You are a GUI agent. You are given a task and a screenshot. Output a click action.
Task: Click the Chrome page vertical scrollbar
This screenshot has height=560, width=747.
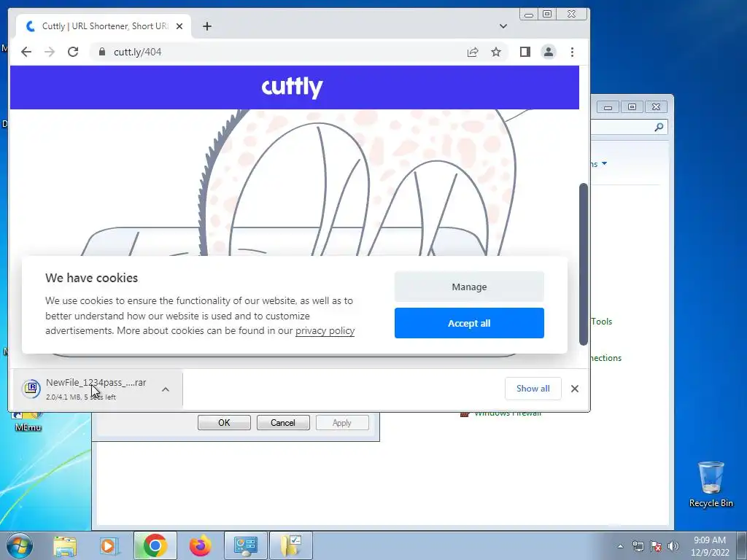pyautogui.click(x=583, y=264)
